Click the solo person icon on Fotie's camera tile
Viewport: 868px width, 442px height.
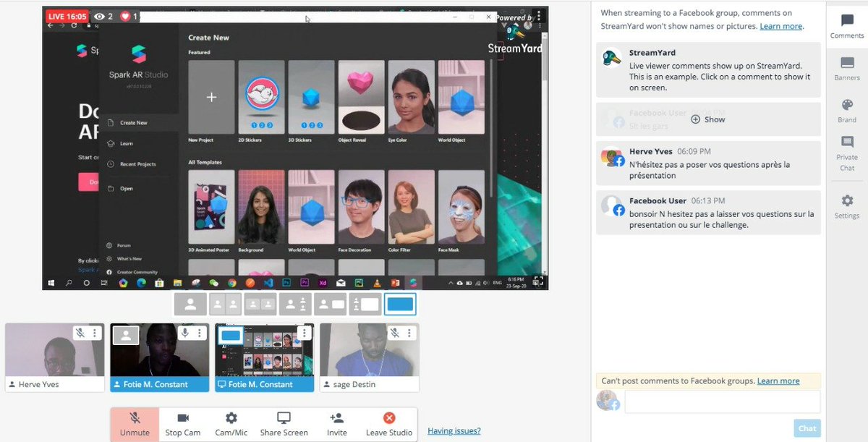(126, 335)
